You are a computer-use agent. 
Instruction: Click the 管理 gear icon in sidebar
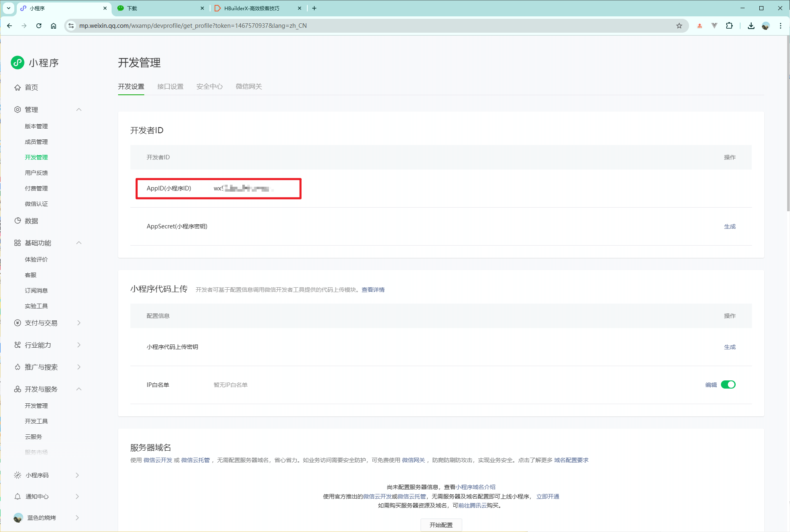pyautogui.click(x=18, y=110)
